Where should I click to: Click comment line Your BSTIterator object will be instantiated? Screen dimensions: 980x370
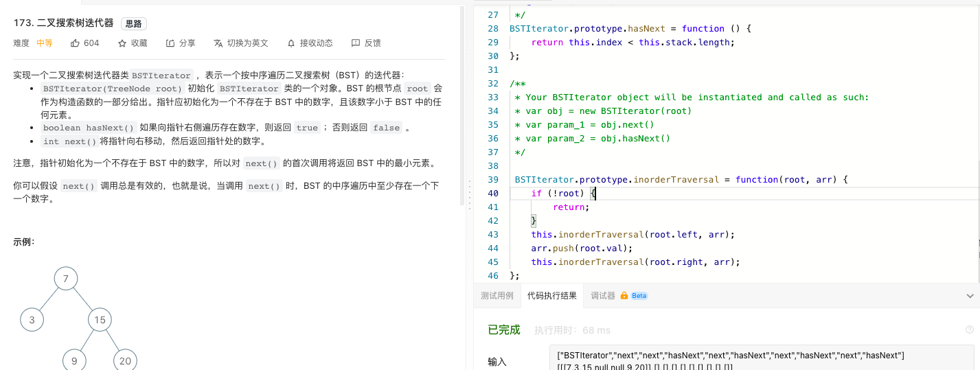coord(692,97)
